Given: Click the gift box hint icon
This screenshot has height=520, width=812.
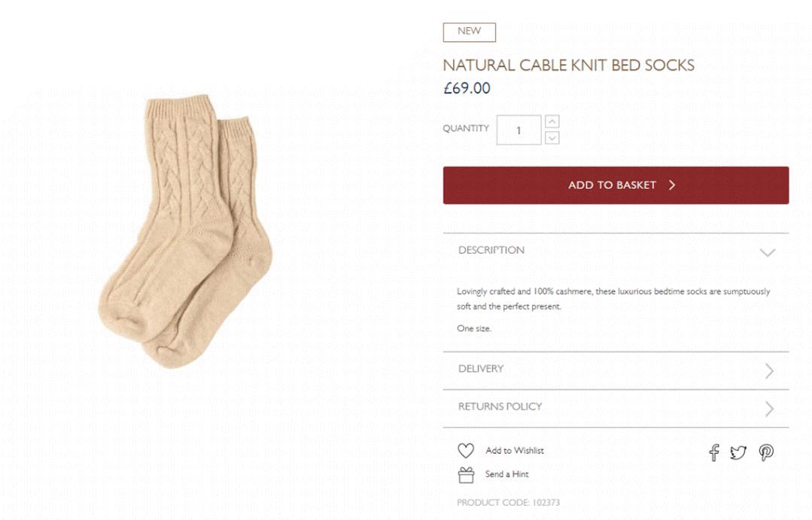Looking at the screenshot, I should point(466,475).
